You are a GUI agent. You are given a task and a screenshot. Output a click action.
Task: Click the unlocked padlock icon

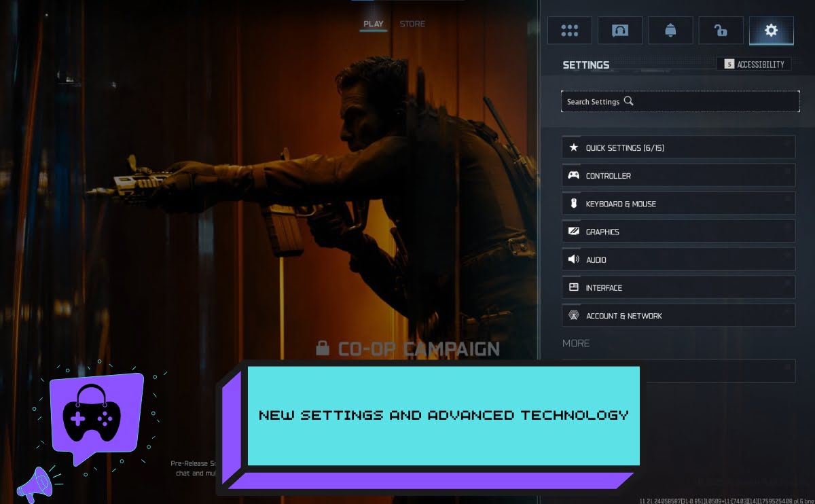coord(721,30)
